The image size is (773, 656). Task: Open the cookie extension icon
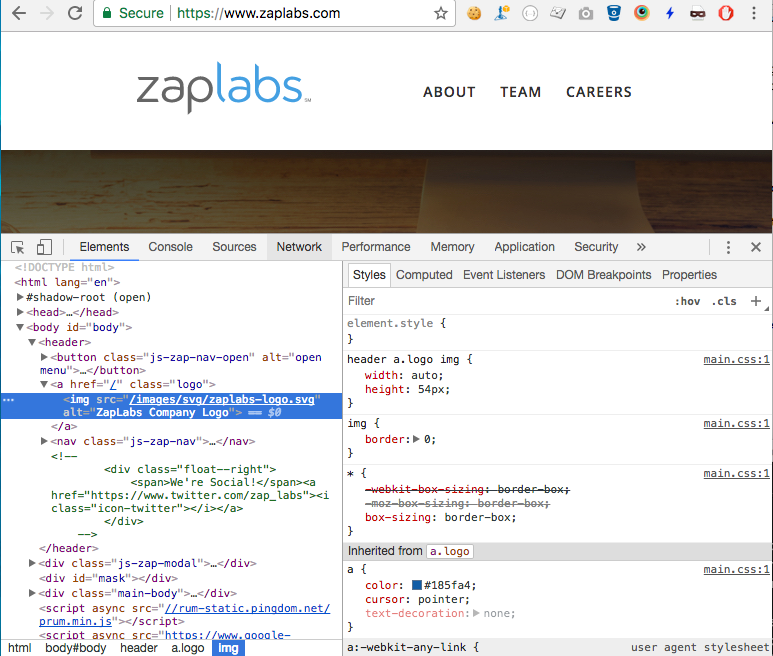tap(474, 13)
